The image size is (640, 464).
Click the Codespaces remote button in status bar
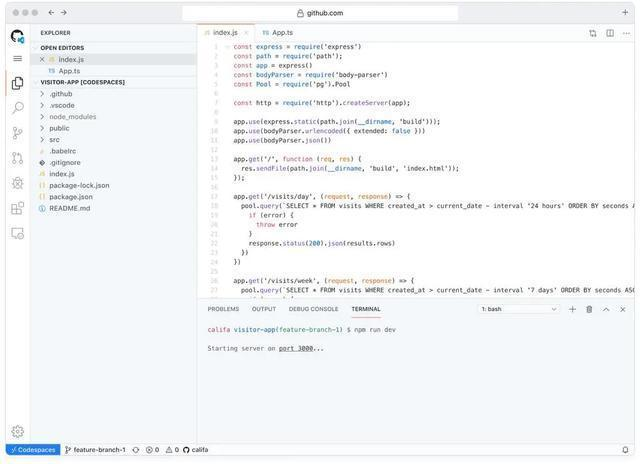point(33,450)
